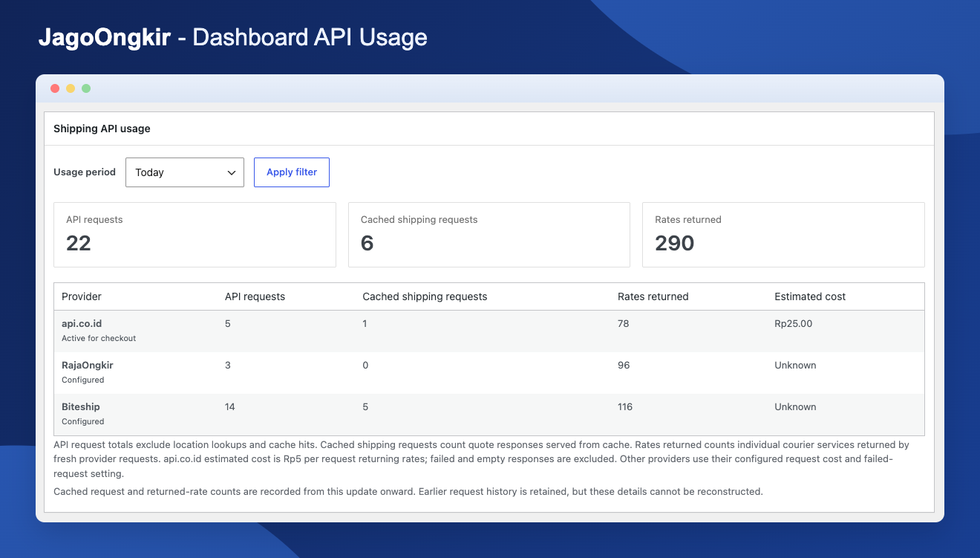Image resolution: width=980 pixels, height=558 pixels.
Task: Click the red close window dot
Action: coord(55,88)
